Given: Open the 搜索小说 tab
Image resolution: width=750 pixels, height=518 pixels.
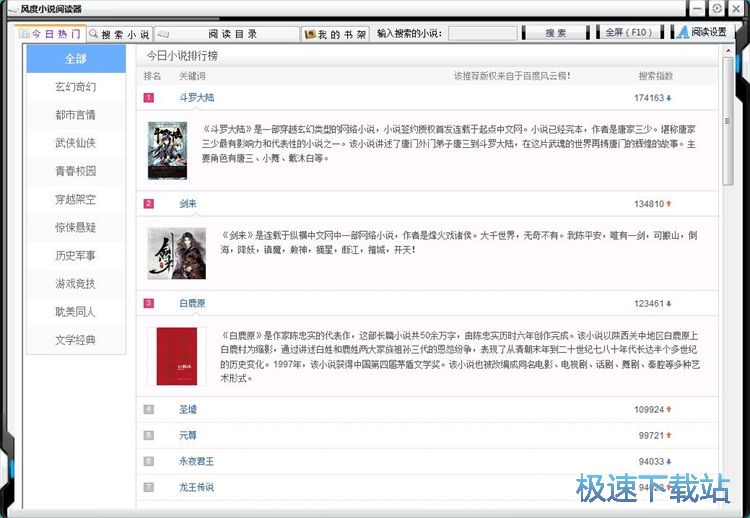Looking at the screenshot, I should click(x=120, y=34).
